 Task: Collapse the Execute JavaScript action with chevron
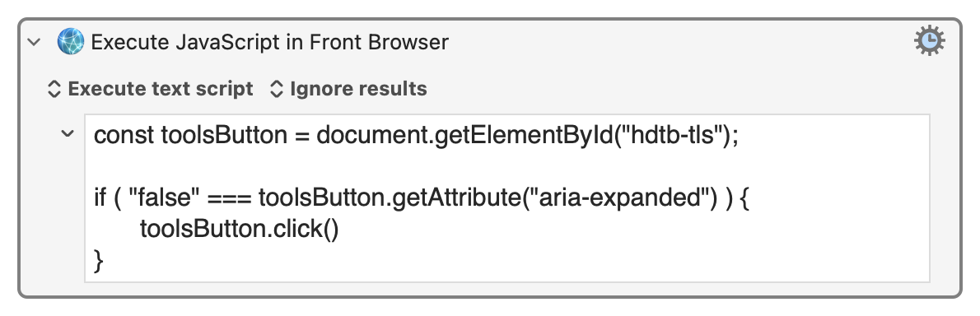pyautogui.click(x=35, y=42)
